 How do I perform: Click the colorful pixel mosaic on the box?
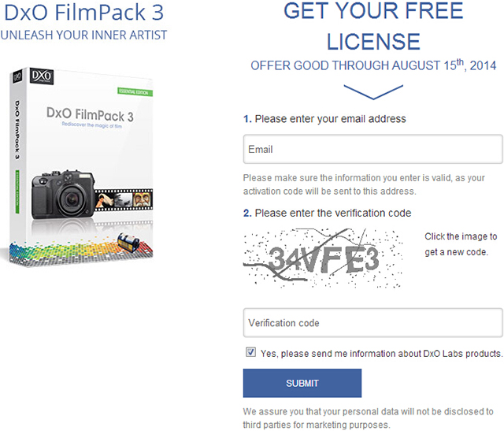tap(80, 252)
